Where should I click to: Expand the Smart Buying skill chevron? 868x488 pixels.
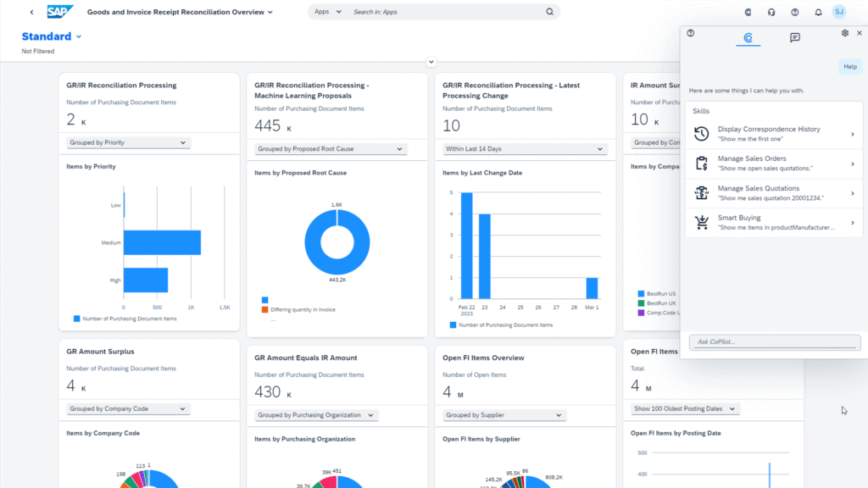(x=853, y=223)
